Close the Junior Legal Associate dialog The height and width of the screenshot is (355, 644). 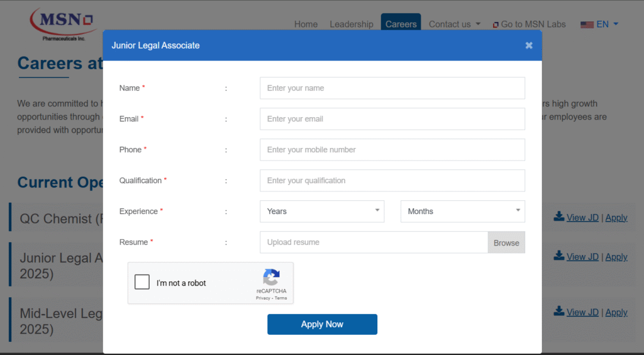(529, 45)
